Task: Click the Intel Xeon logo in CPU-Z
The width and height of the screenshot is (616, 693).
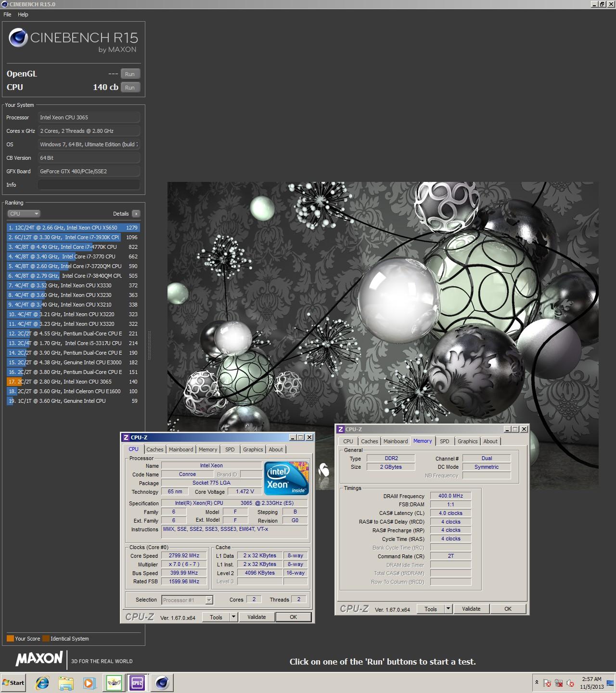Action: click(x=286, y=478)
